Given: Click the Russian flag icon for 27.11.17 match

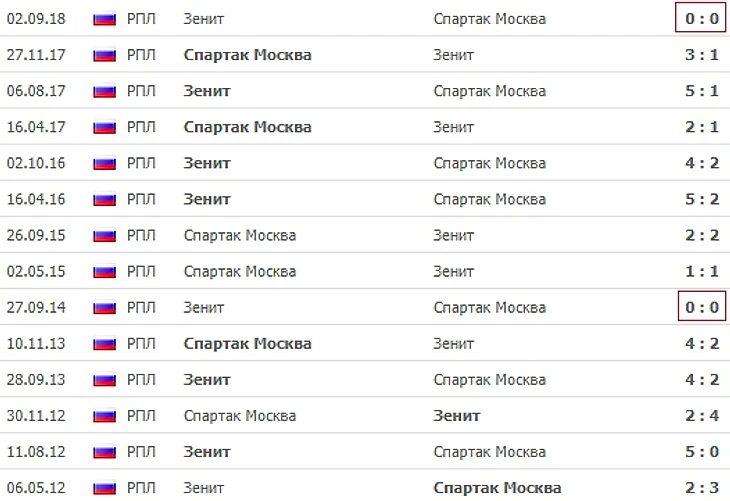Looking at the screenshot, I should (104, 55).
